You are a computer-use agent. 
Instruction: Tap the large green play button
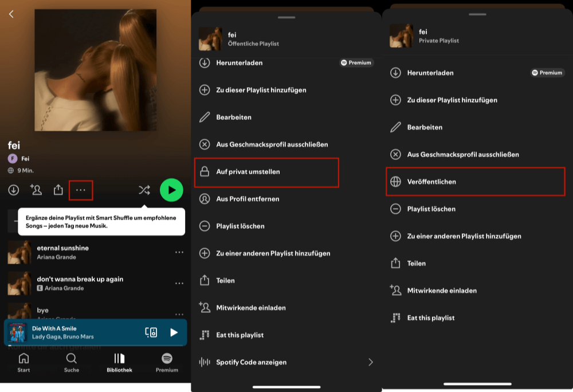pos(171,190)
